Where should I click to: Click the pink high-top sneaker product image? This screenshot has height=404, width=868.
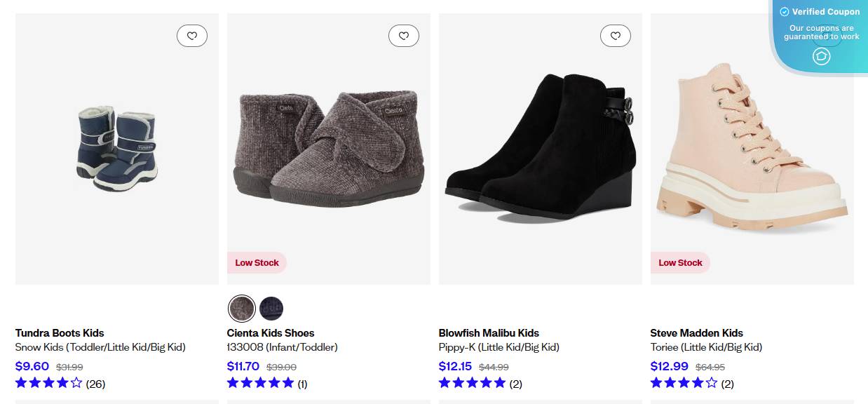[752, 147]
